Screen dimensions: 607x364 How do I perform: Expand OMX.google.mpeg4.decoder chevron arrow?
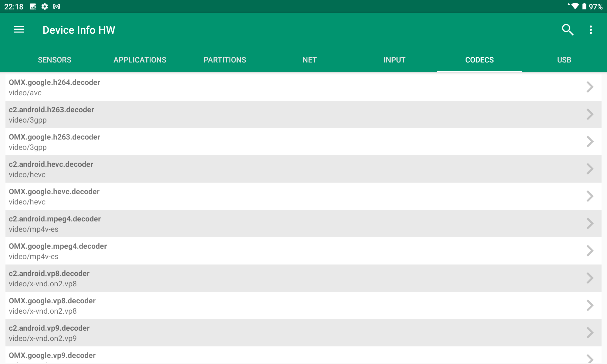pyautogui.click(x=590, y=251)
